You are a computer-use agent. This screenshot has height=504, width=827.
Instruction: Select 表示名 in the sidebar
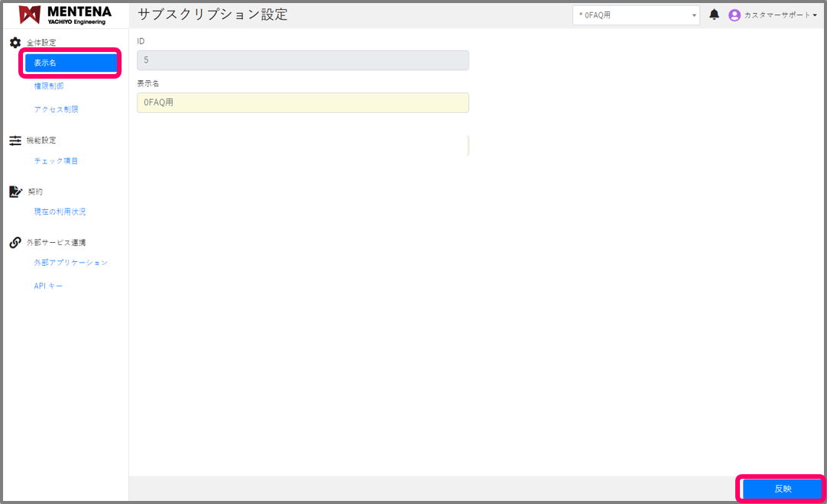click(70, 63)
